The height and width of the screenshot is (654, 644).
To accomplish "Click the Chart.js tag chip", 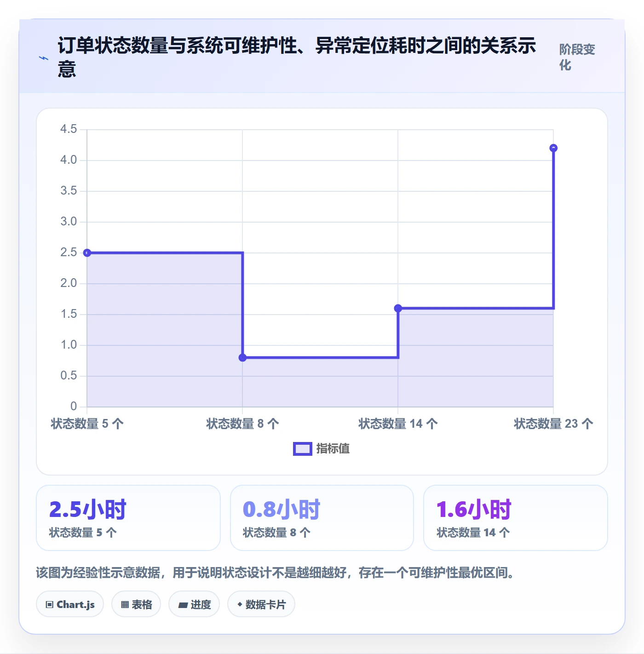I will tap(70, 604).
